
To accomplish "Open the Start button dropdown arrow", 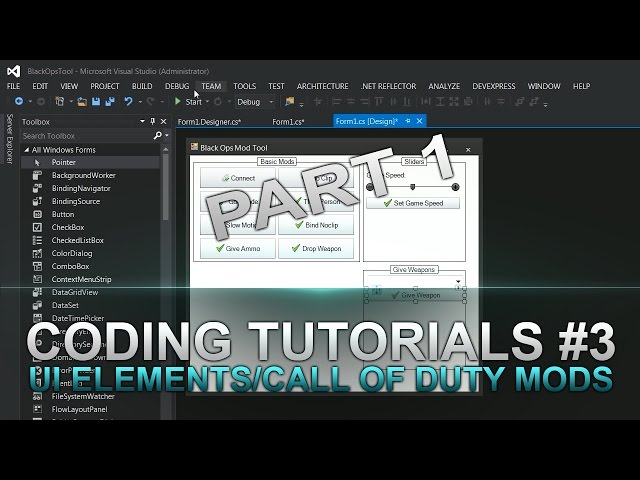I will 207,102.
